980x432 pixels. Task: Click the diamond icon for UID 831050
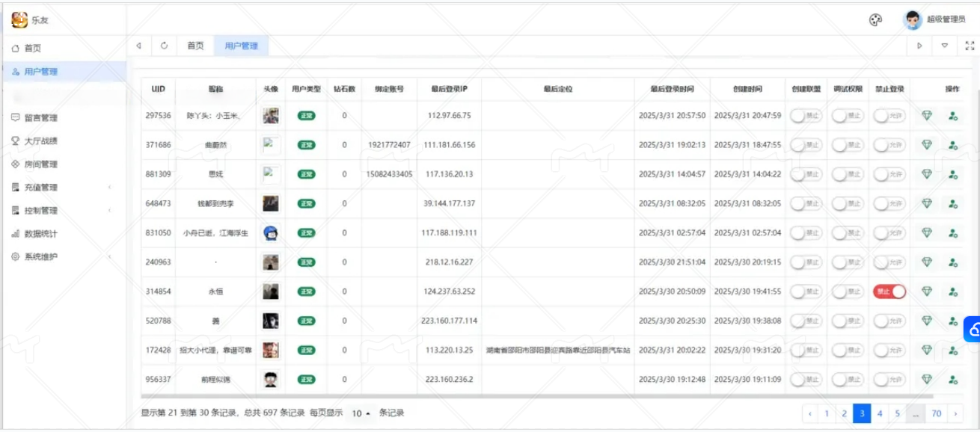(927, 232)
